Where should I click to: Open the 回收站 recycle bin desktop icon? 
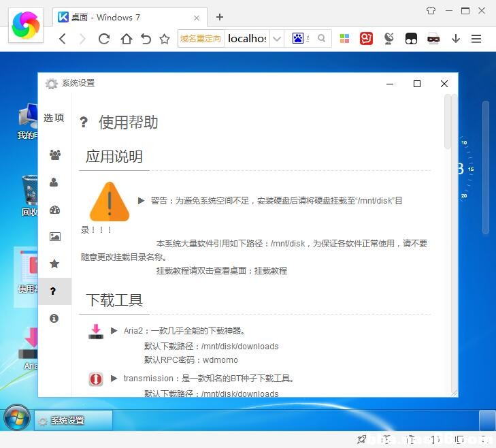pos(29,195)
